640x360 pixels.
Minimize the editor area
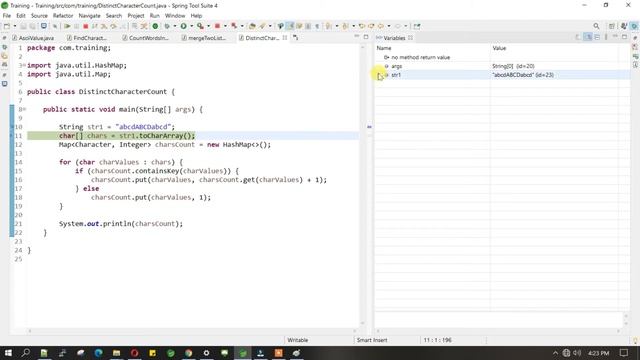coord(357,37)
